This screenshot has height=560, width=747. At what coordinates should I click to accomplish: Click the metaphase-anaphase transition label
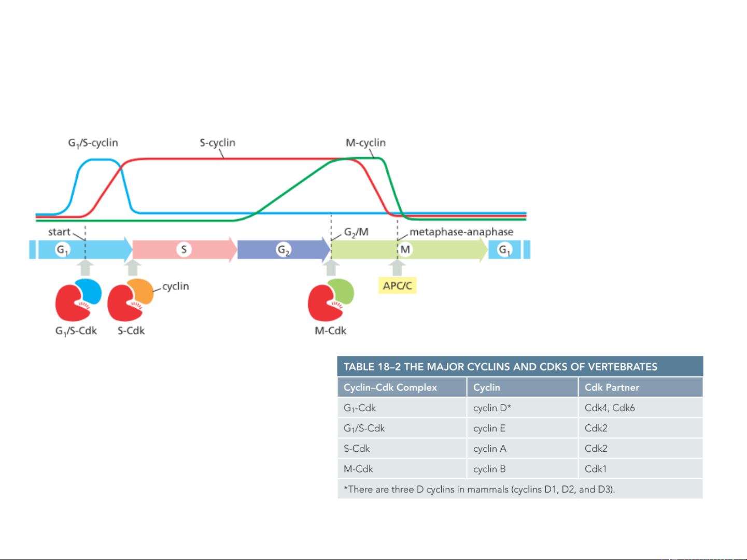coord(461,232)
